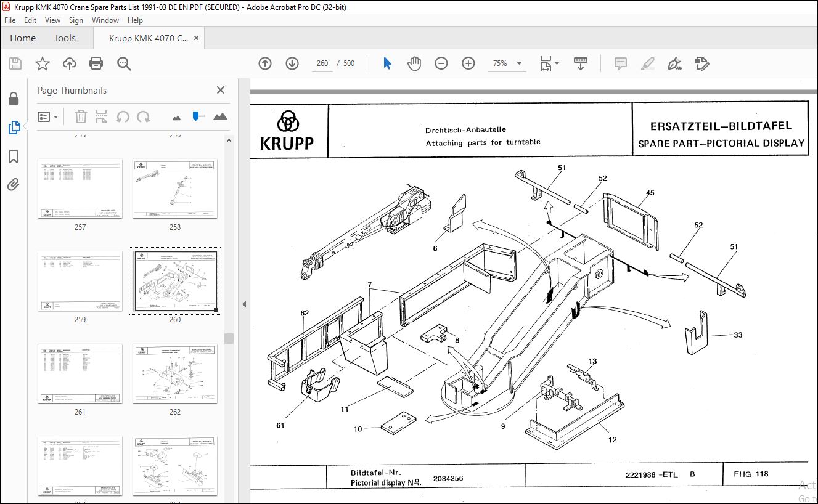Select page 257 thumbnail
818x504 pixels.
80,189
